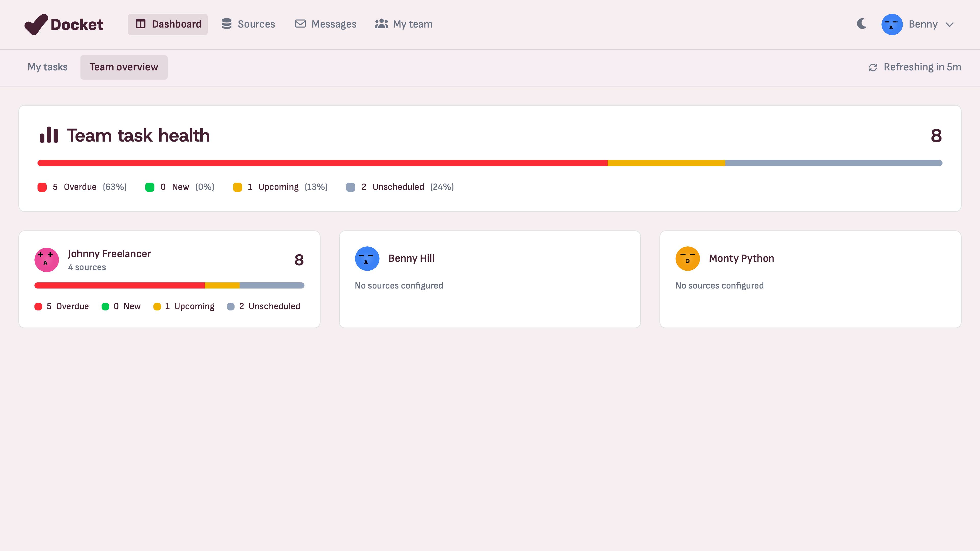Click the red Overdue dot in Johnny's card

pyautogui.click(x=39, y=307)
